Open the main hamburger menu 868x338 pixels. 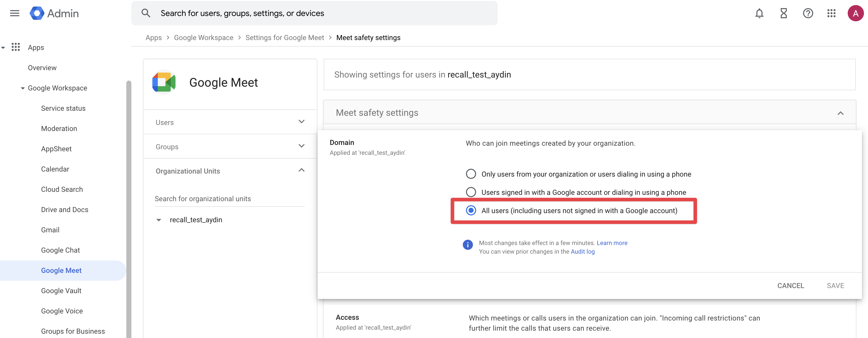(14, 13)
